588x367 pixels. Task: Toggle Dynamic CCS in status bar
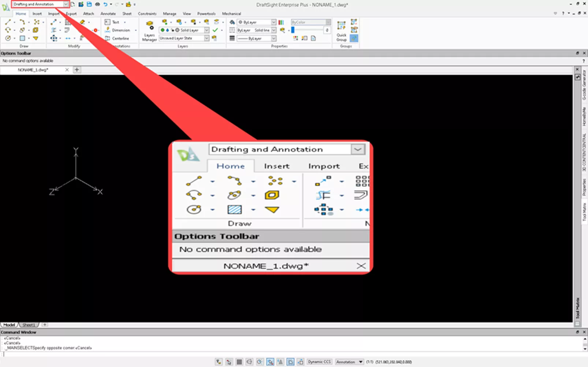click(x=319, y=362)
